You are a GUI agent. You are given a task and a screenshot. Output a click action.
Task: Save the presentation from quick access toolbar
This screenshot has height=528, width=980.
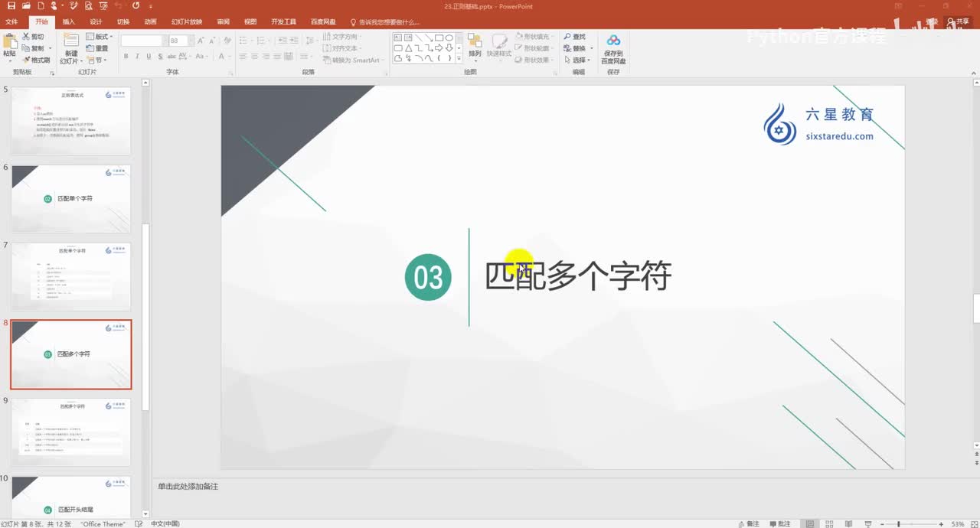[11, 5]
